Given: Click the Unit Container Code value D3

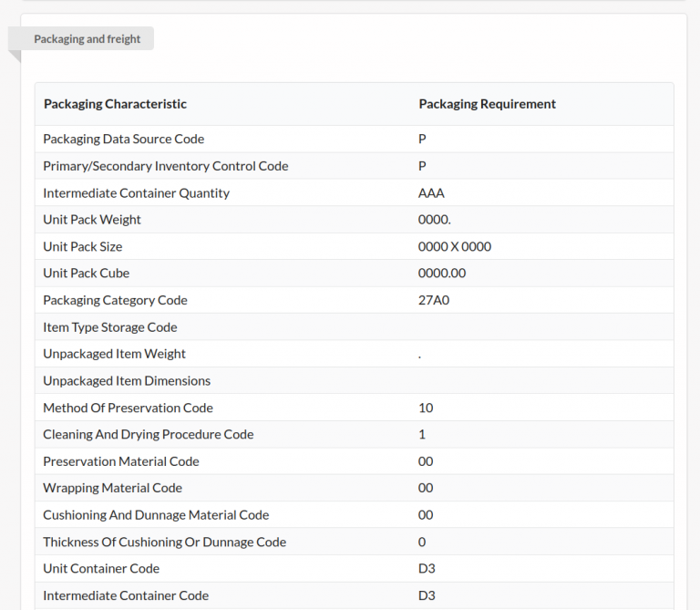Looking at the screenshot, I should 427,569.
